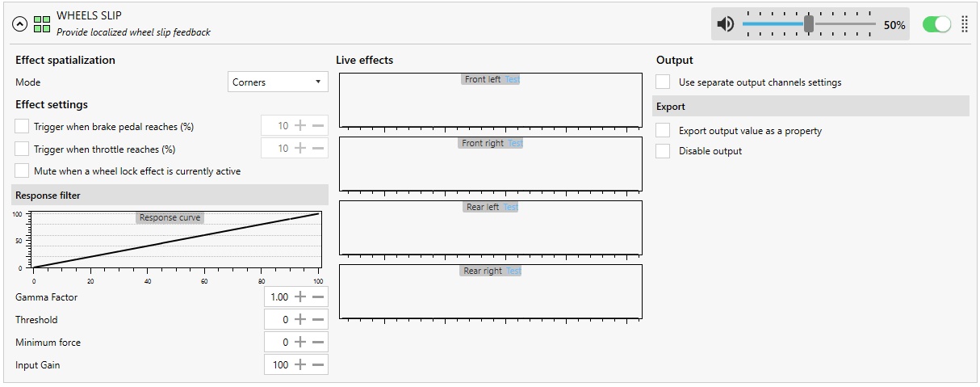Click the Response filter section header
The image size is (980, 387).
170,195
